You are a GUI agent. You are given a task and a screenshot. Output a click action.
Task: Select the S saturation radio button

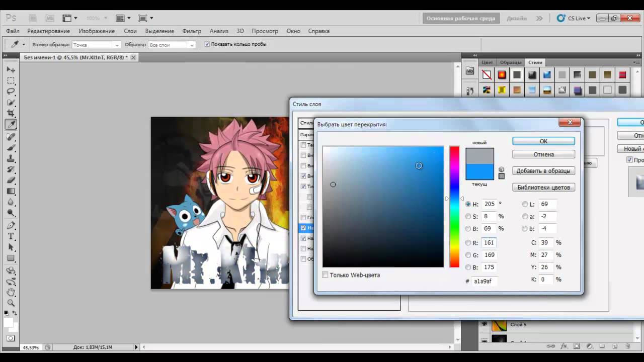(468, 216)
